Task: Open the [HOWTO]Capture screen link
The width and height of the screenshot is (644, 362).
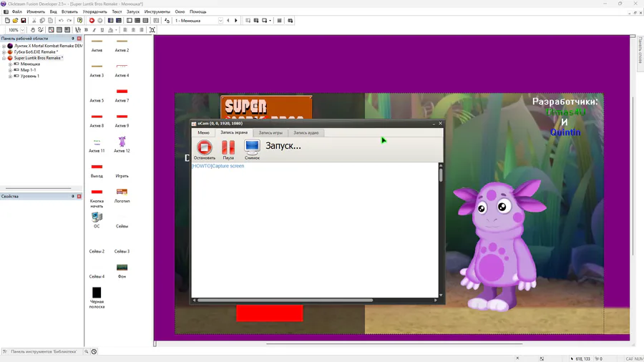Action: (218, 166)
